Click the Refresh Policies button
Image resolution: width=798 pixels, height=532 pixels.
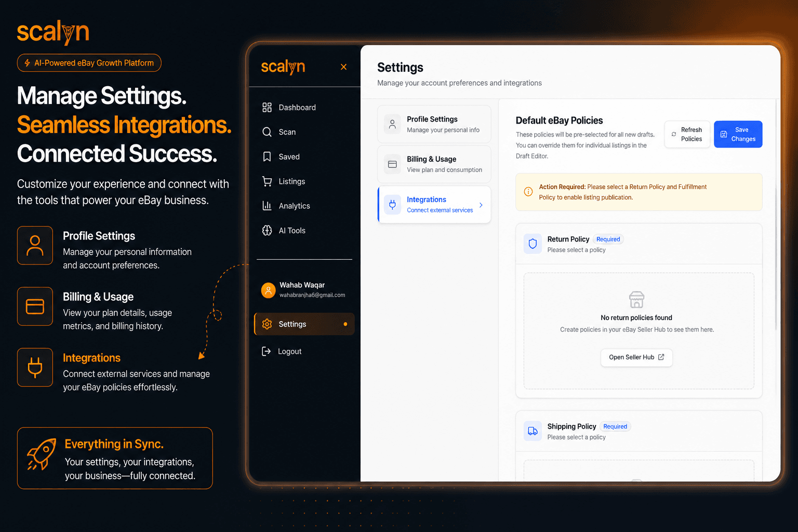[x=687, y=134]
